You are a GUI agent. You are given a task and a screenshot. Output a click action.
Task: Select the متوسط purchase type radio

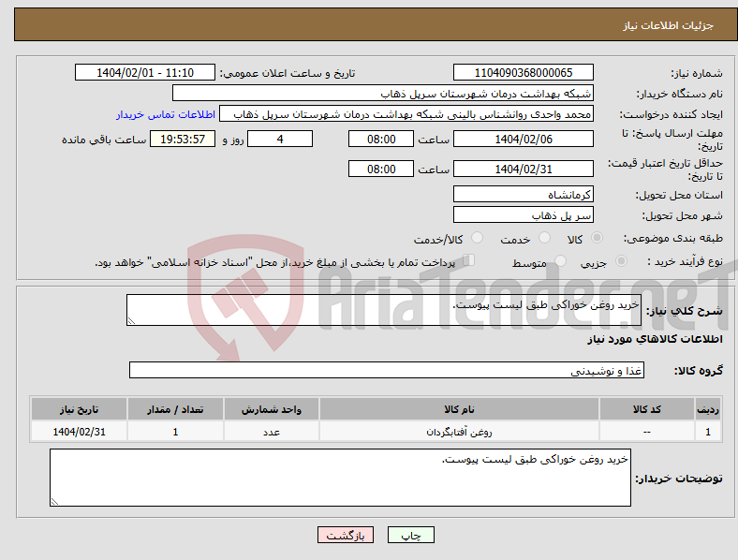coord(560,260)
